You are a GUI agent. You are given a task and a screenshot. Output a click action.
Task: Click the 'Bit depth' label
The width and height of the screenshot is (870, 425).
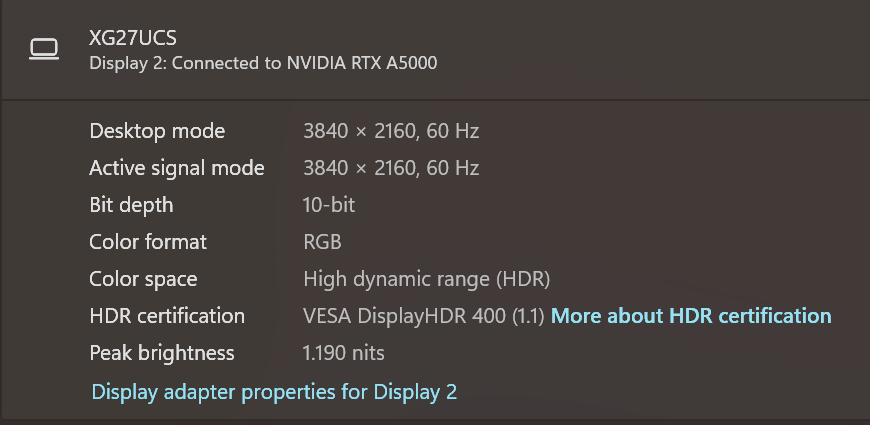(x=131, y=205)
